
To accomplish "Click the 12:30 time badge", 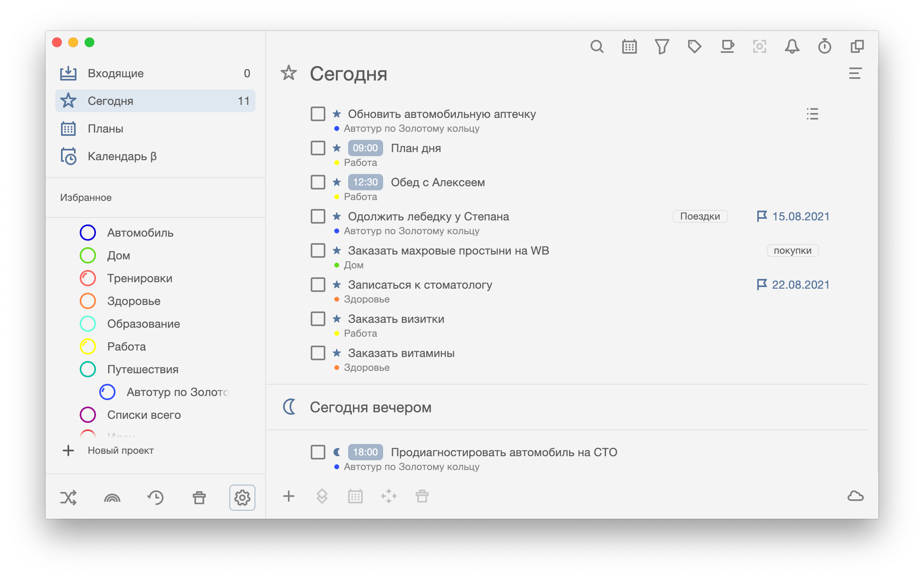I will click(x=365, y=182).
